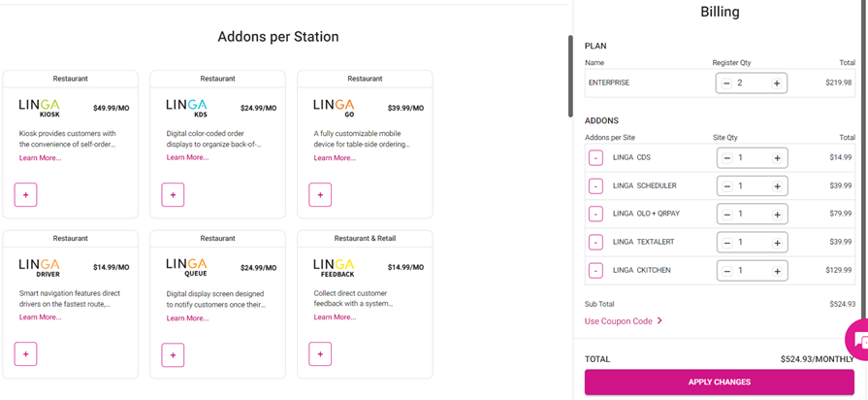Click Apply Changes button
Image resolution: width=868 pixels, height=400 pixels.
click(x=719, y=383)
